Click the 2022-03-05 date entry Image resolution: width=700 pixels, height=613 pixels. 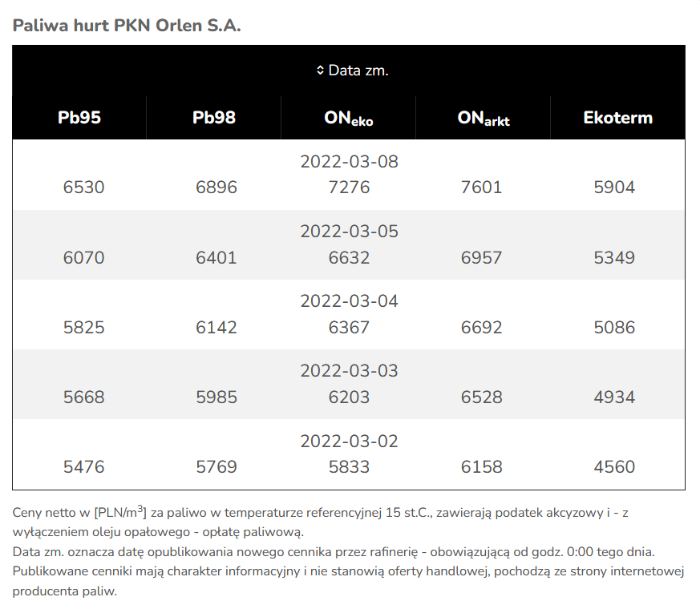coord(349,232)
